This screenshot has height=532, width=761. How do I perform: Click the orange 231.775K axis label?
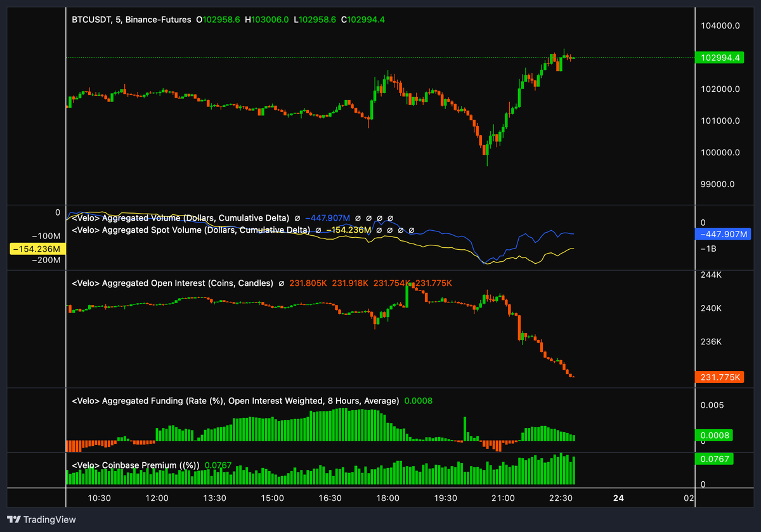(x=720, y=377)
